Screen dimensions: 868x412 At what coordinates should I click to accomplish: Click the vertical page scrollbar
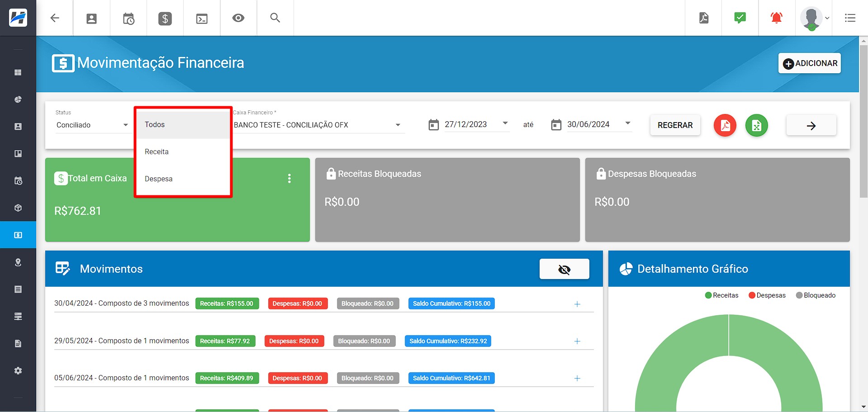pos(863,121)
